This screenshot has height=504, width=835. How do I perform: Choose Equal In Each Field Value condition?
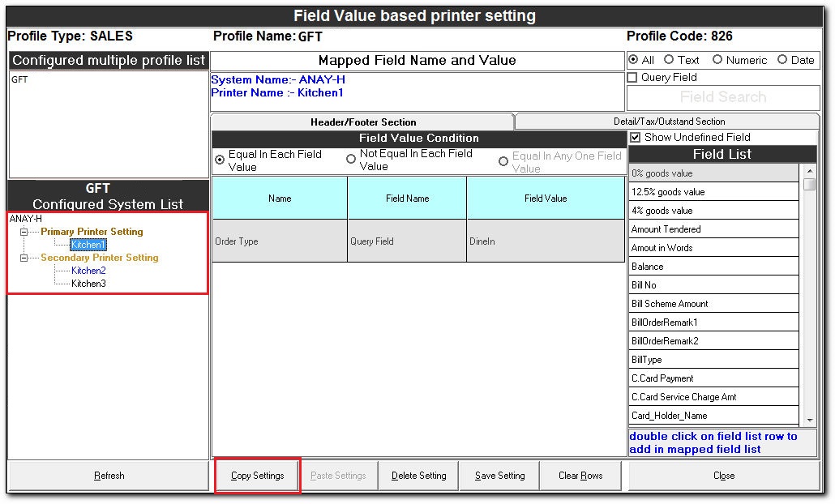coord(220,160)
